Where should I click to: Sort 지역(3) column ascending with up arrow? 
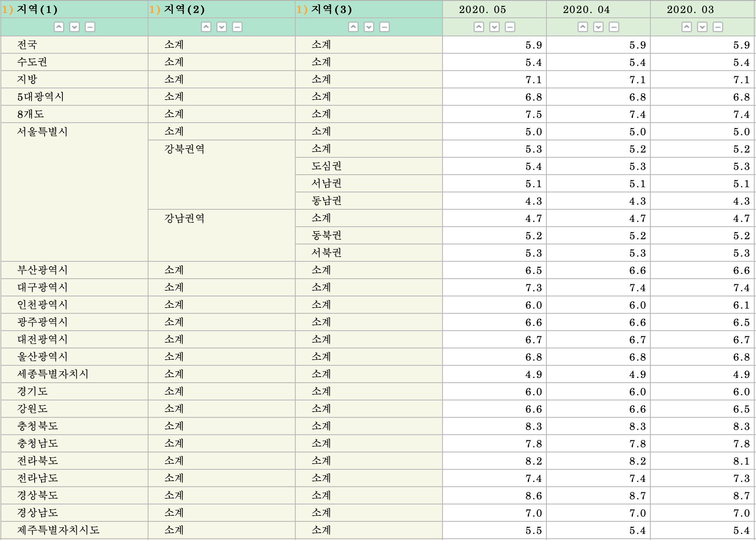tap(353, 27)
